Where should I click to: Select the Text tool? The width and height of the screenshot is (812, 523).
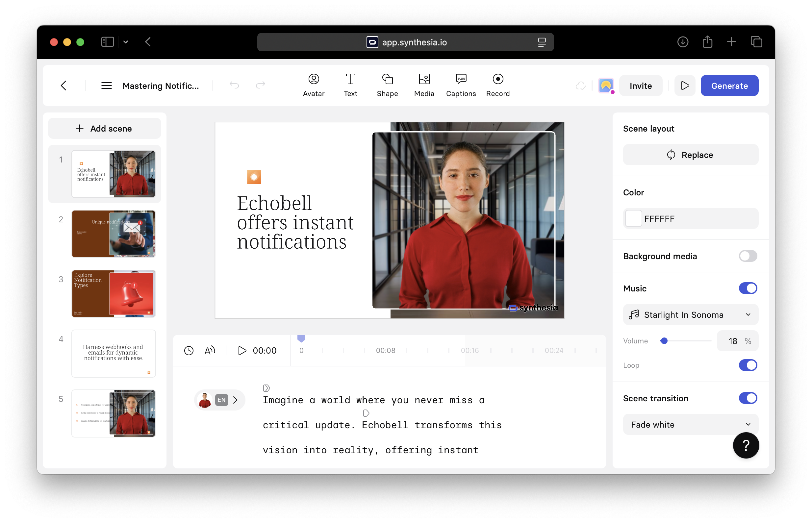350,85
